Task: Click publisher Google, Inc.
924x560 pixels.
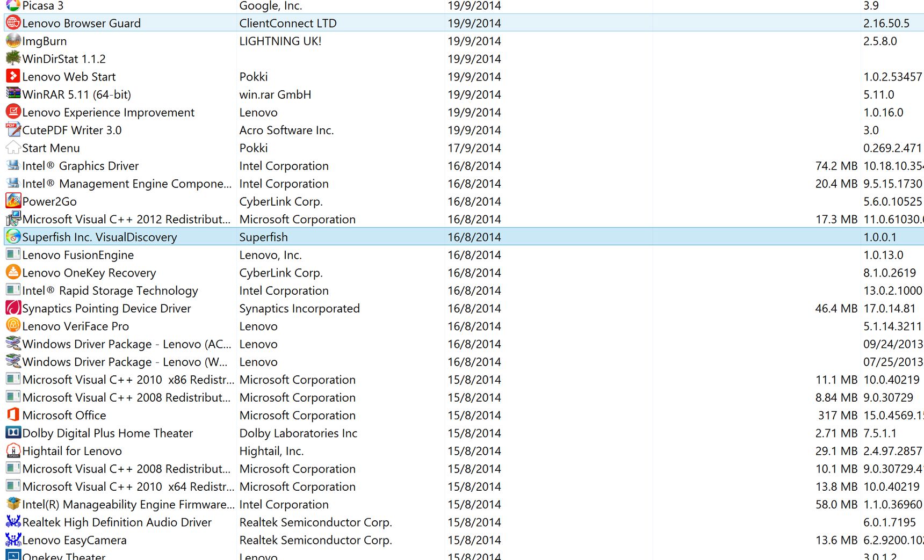Action: coord(271,6)
